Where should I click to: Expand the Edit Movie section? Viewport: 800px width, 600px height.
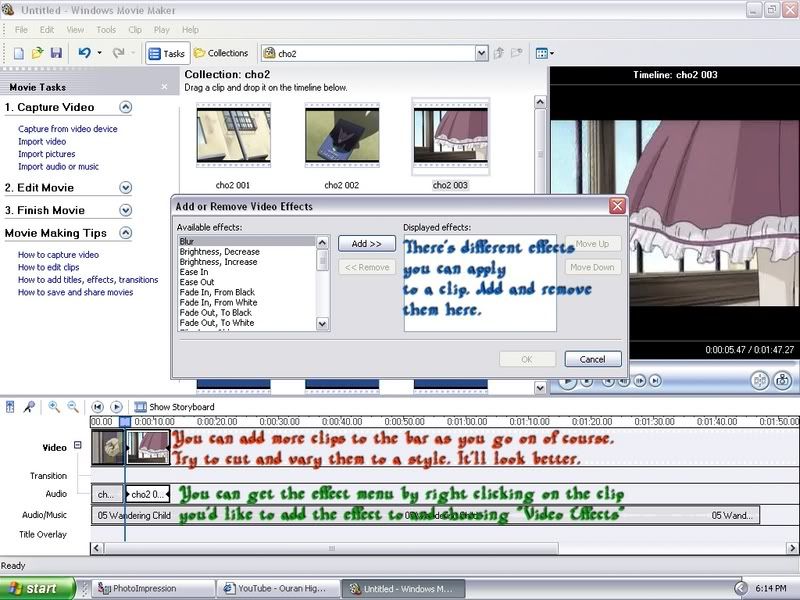coord(126,188)
